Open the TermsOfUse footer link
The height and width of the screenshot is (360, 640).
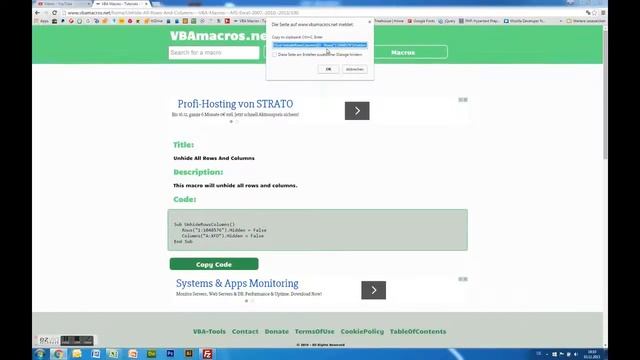(x=315, y=331)
